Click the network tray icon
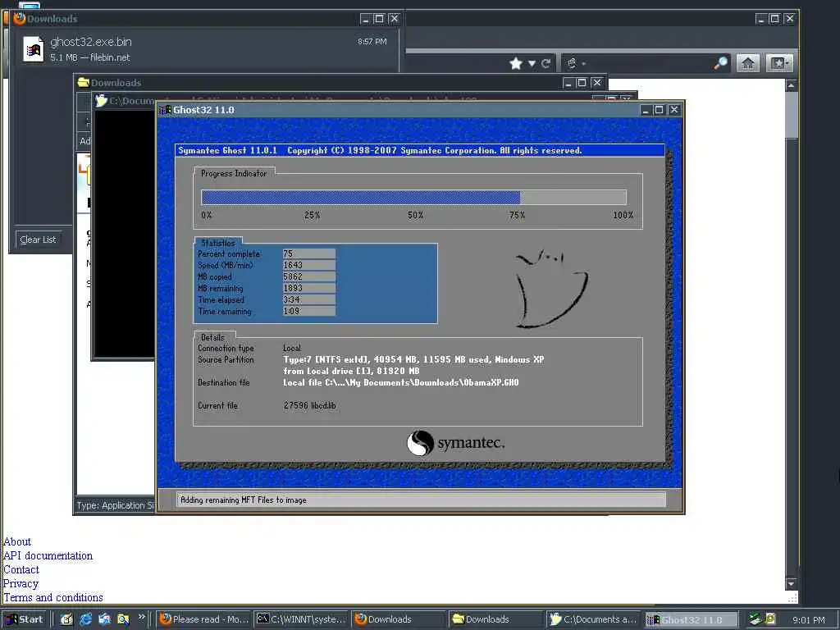Viewport: 840px width, 630px height. [x=756, y=619]
